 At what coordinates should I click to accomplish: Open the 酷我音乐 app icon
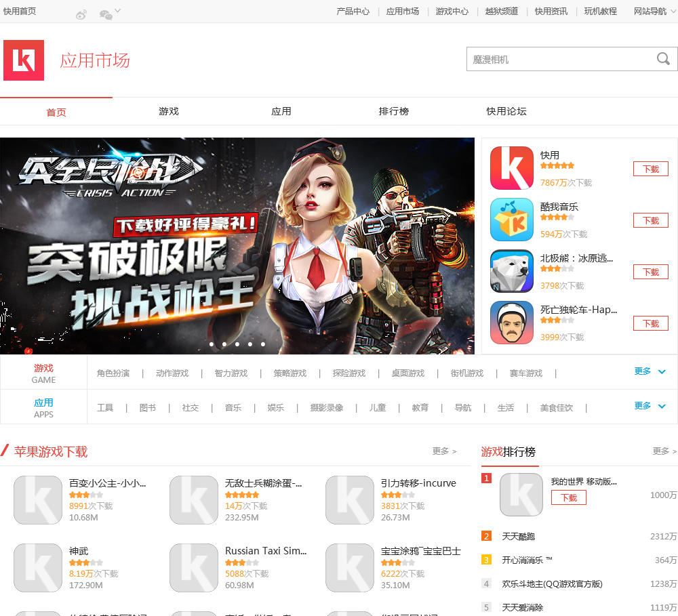(511, 219)
